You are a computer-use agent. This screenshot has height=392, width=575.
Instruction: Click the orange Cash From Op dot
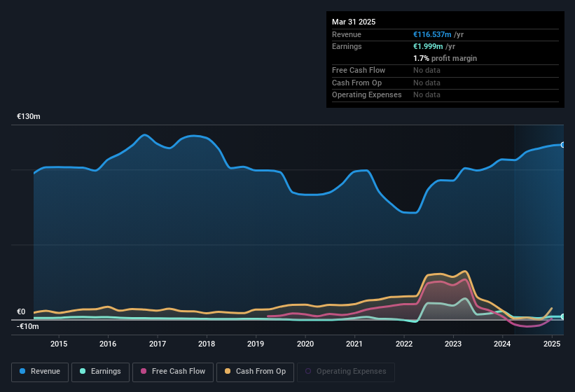tap(228, 371)
